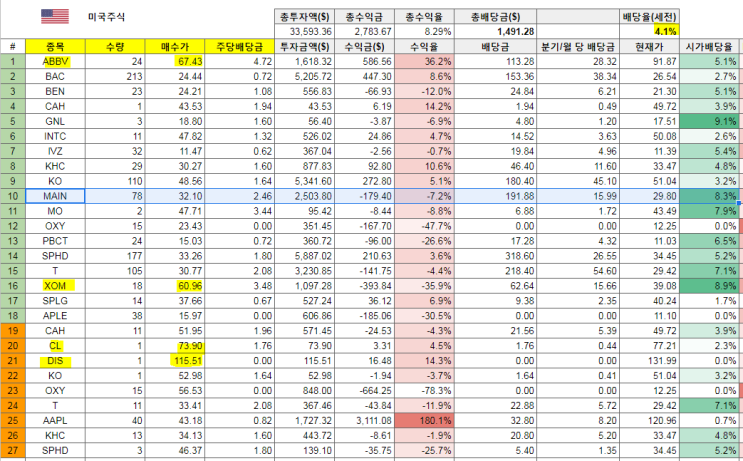Select the AAPL ticker cell
This screenshot has height=461, width=743.
(55, 421)
